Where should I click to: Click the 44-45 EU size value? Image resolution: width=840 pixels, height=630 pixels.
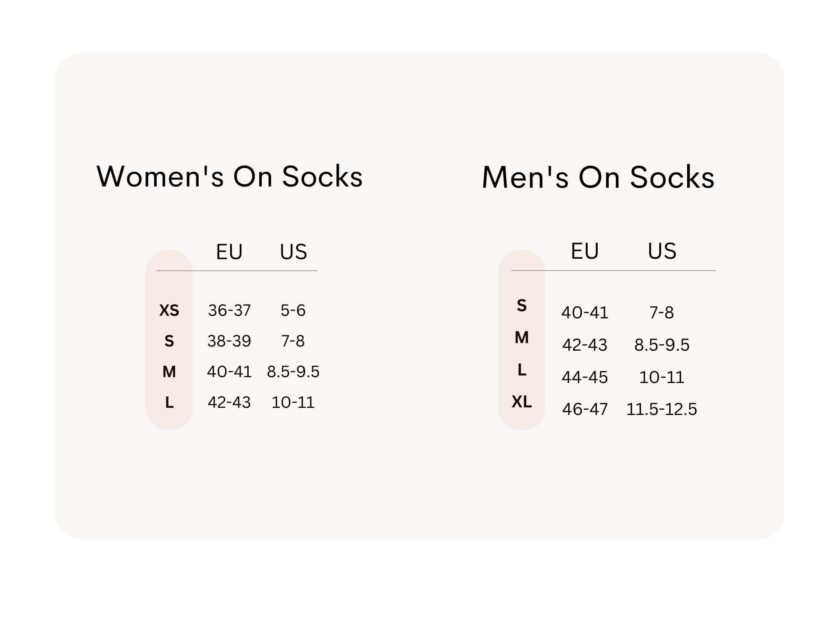pos(585,377)
